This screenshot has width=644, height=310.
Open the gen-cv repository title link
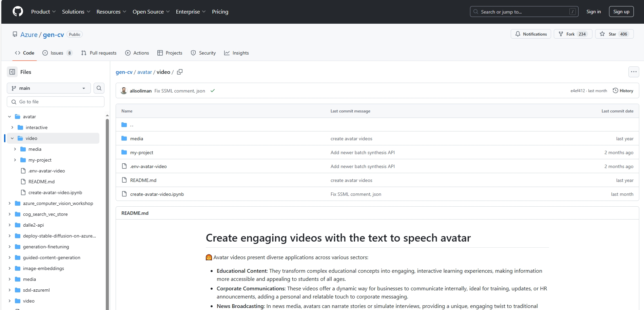pos(53,35)
